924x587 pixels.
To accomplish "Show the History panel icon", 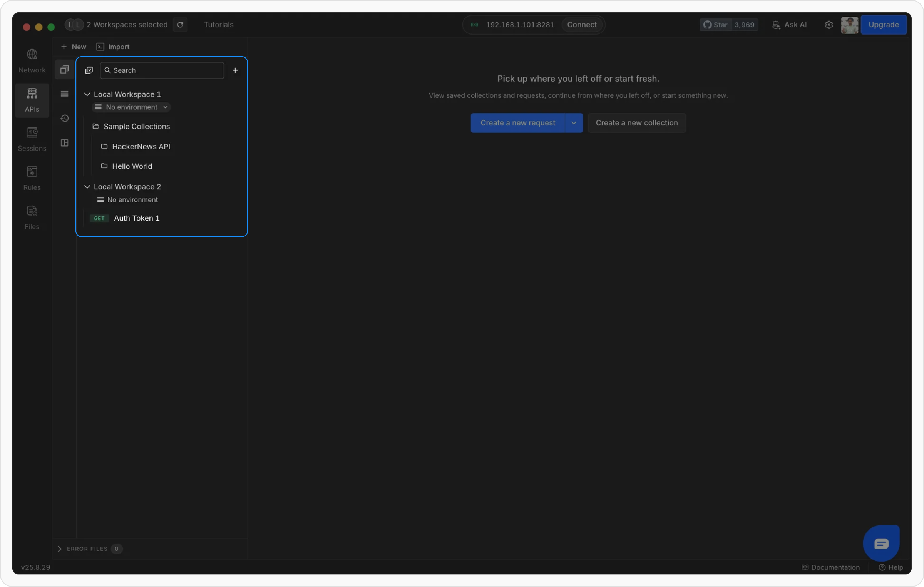I will point(65,118).
